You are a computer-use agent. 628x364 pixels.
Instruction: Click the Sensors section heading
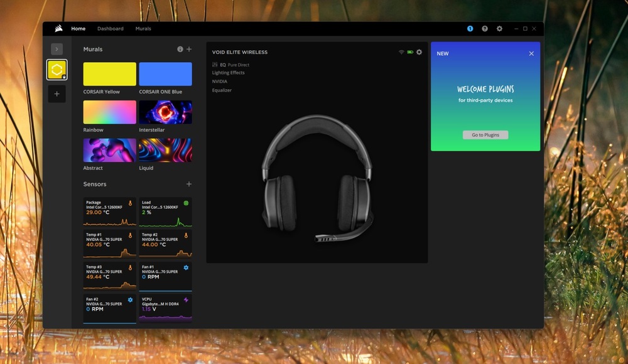(95, 184)
